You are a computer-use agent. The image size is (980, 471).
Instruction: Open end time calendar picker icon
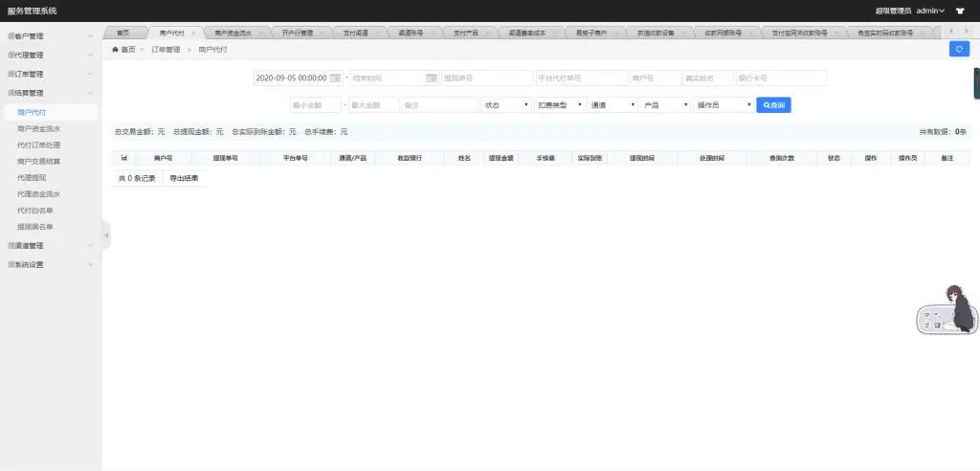coord(432,78)
